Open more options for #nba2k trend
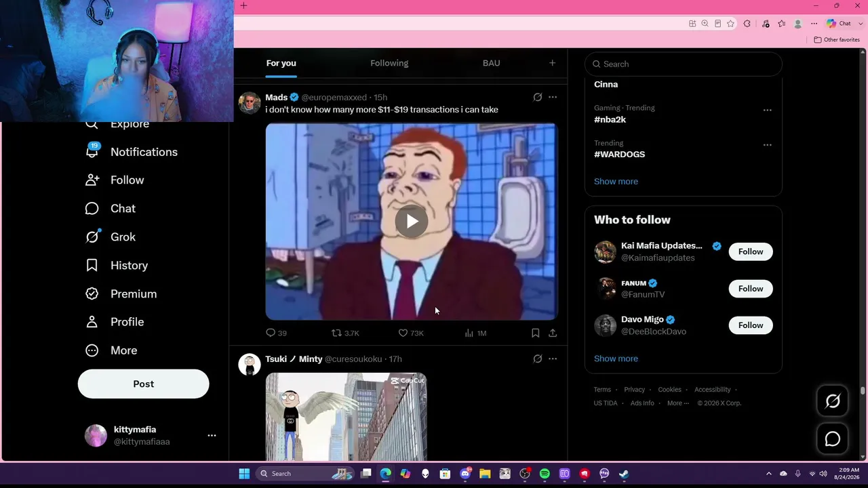 pyautogui.click(x=767, y=110)
